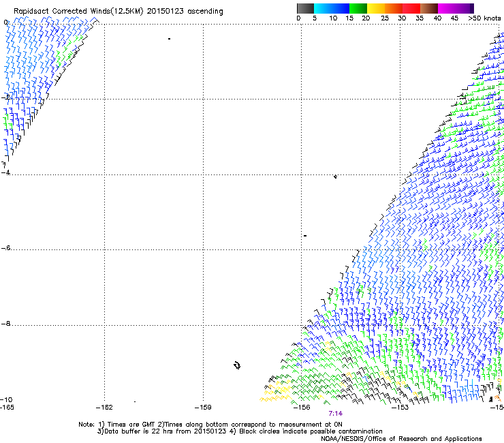Click the ">50 knots" legend label
Image resolution: width=504 pixels, height=443 pixels.
(x=484, y=18)
